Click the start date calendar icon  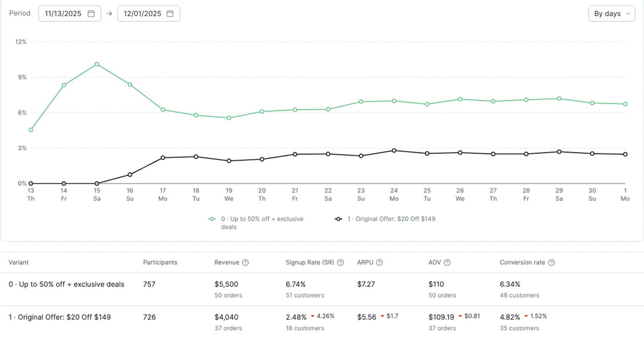[x=91, y=13]
